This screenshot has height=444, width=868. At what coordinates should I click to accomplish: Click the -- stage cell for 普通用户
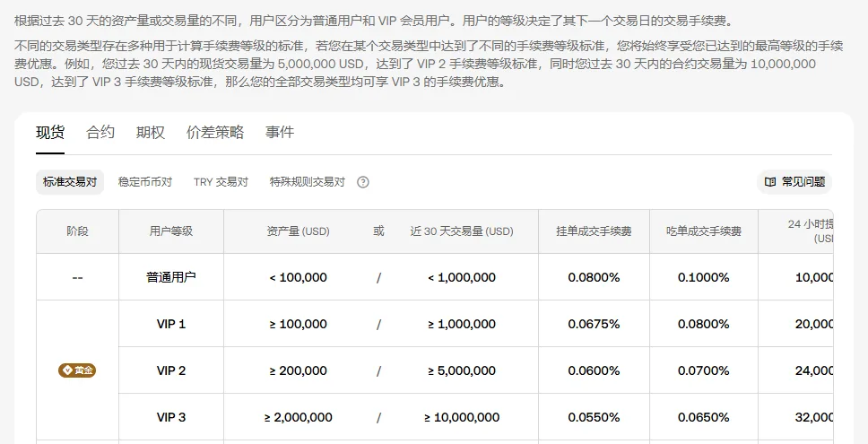click(x=77, y=277)
